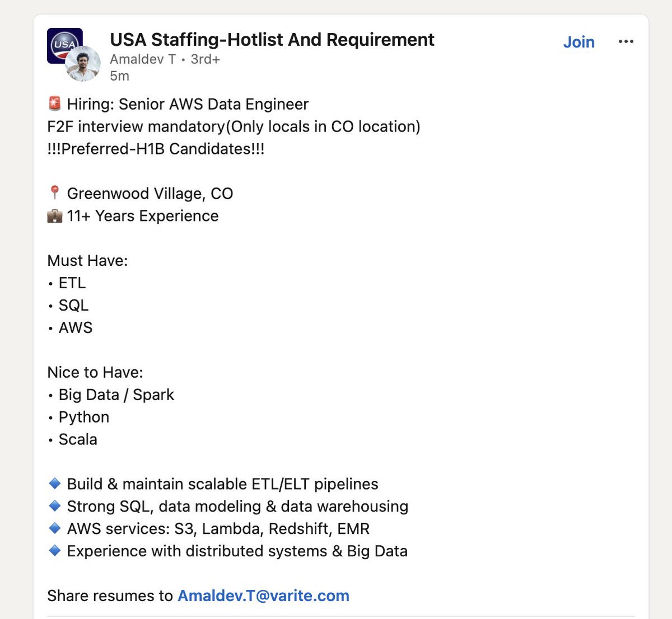
Task: Click the blue diamond beside distributed systems
Action: coord(55,550)
